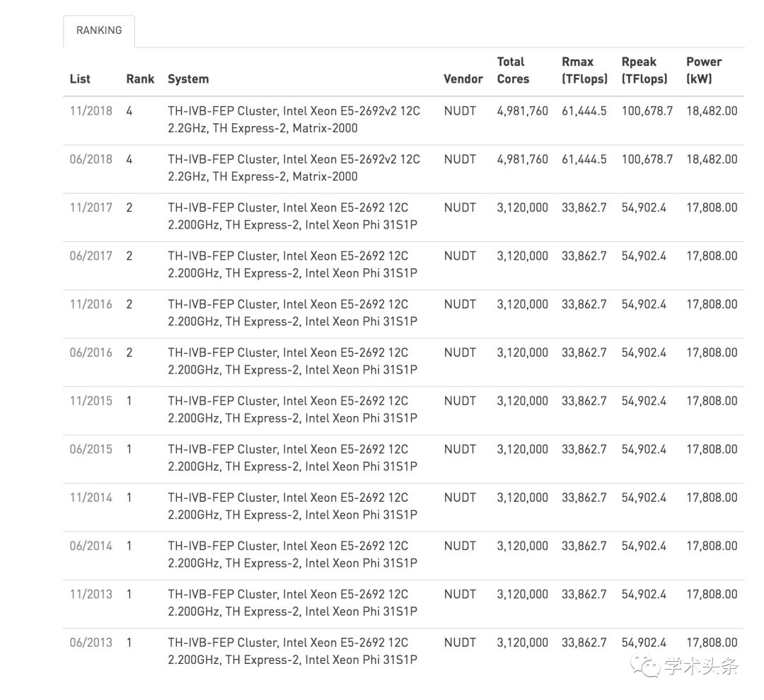This screenshot has height=700, width=764.
Task: Click rank 4 in the 06/2018 row
Action: [129, 159]
